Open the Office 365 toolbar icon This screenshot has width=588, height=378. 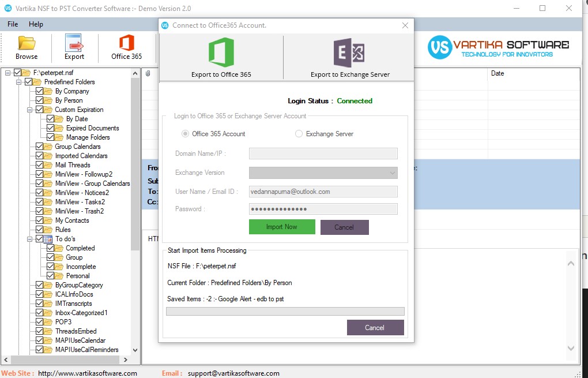(x=127, y=43)
